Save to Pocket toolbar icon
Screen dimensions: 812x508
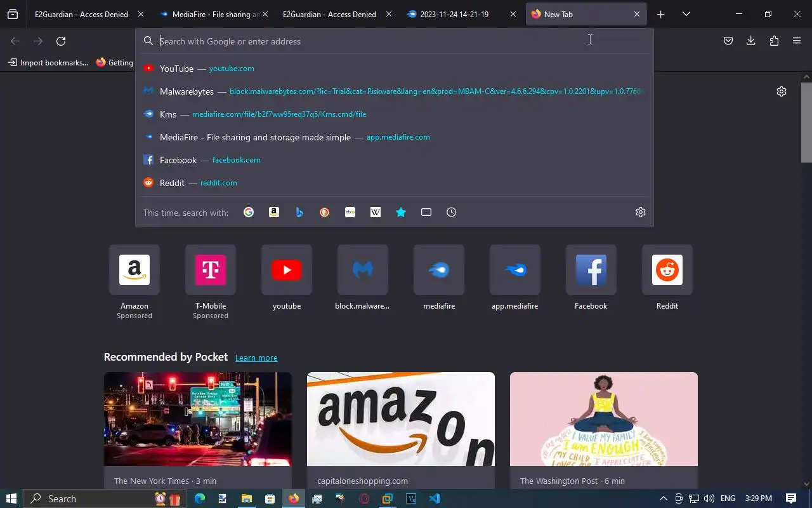click(x=728, y=41)
